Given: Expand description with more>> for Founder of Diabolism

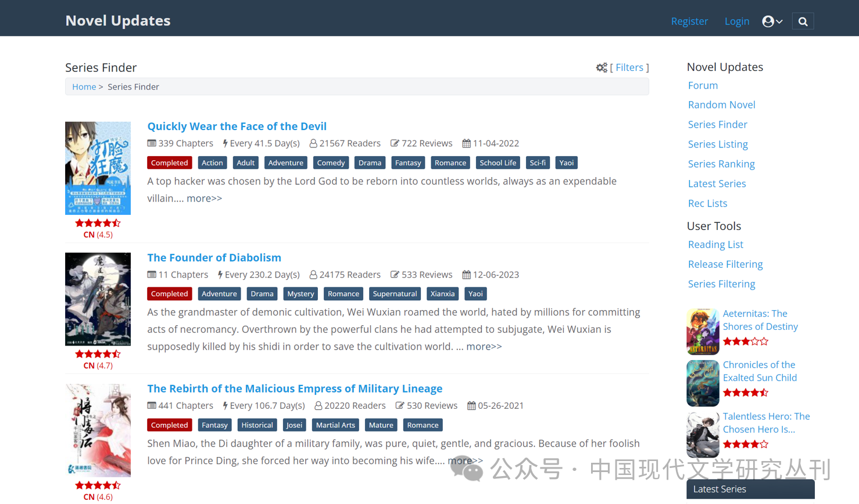Looking at the screenshot, I should tap(484, 347).
